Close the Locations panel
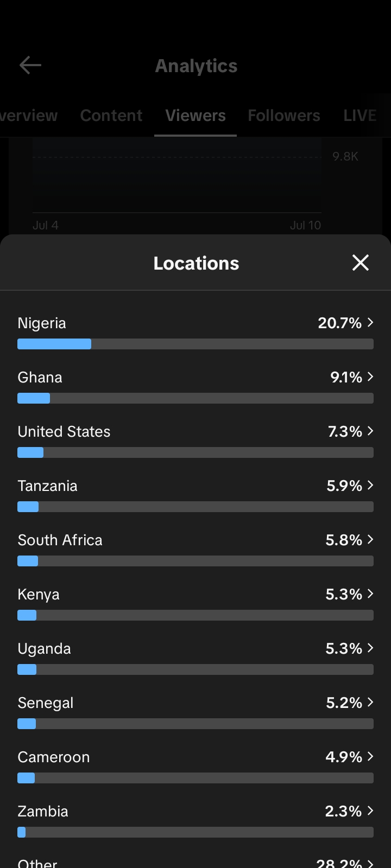 [361, 263]
